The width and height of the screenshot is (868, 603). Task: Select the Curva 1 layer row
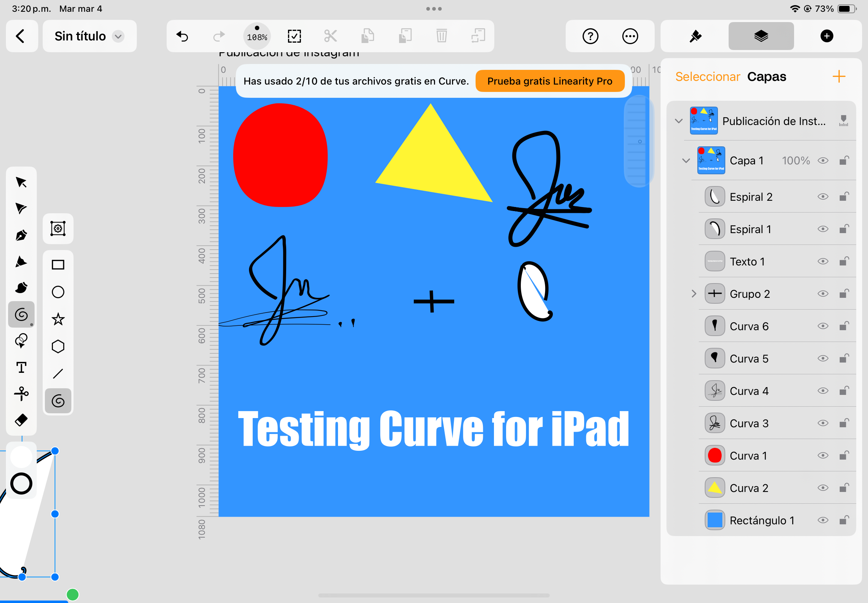click(777, 455)
